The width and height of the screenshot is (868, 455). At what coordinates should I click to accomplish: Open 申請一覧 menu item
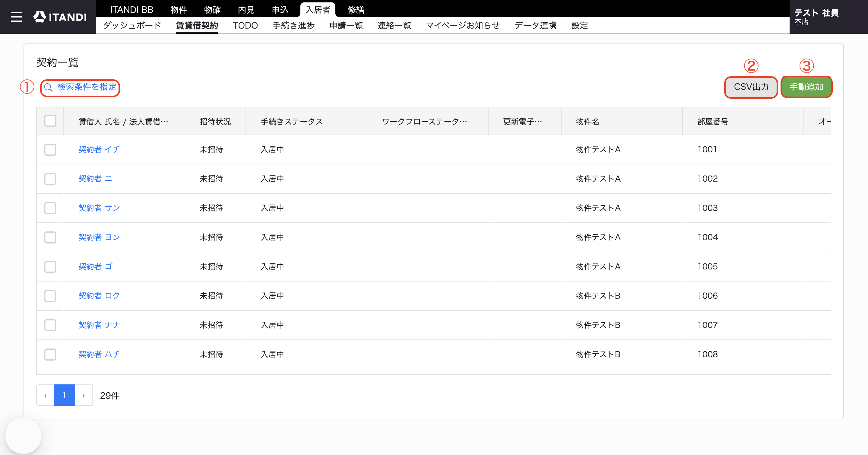click(x=346, y=26)
